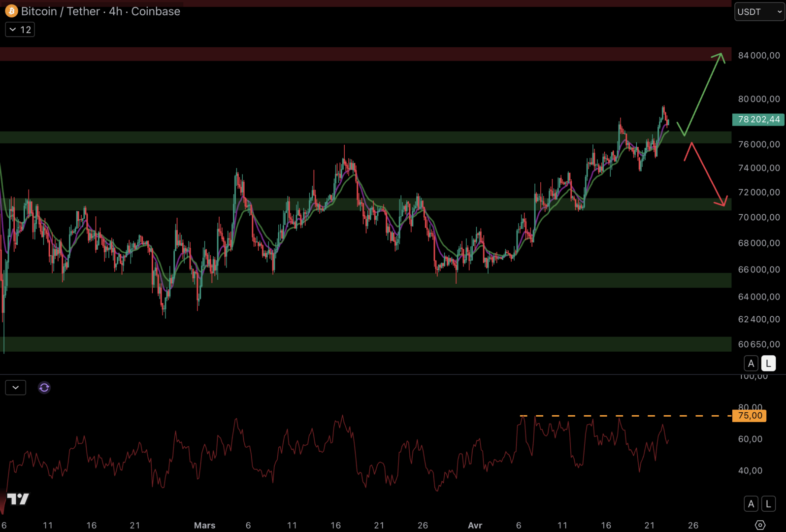Click the Bitcoin symbol logo icon

[x=11, y=11]
